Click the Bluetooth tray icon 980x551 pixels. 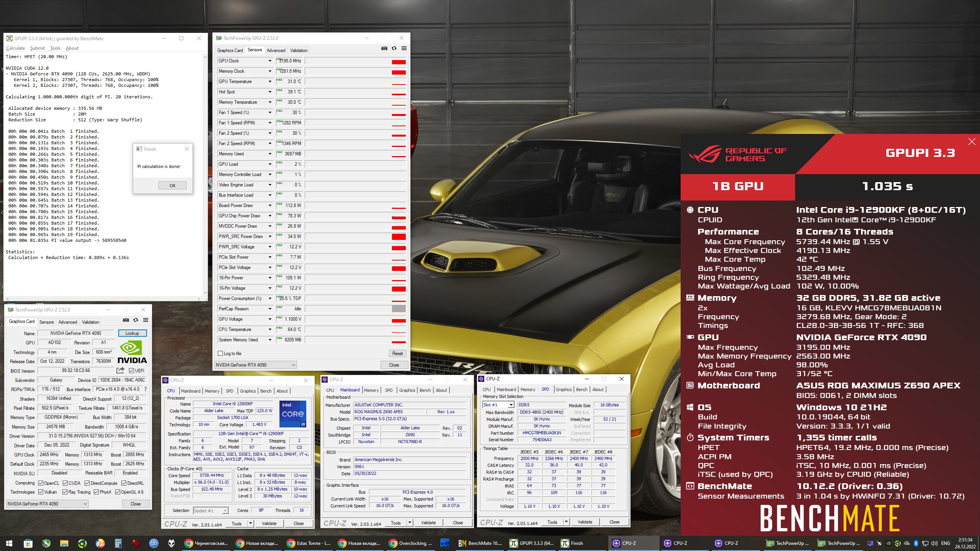tap(916, 543)
